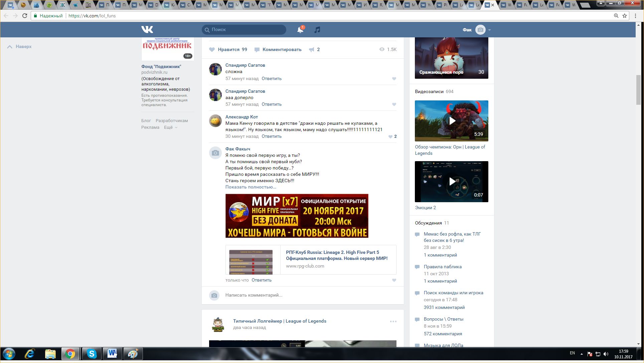Like the post with Нравится 99
Image resolution: width=644 pixels, height=363 pixels.
(x=228, y=49)
